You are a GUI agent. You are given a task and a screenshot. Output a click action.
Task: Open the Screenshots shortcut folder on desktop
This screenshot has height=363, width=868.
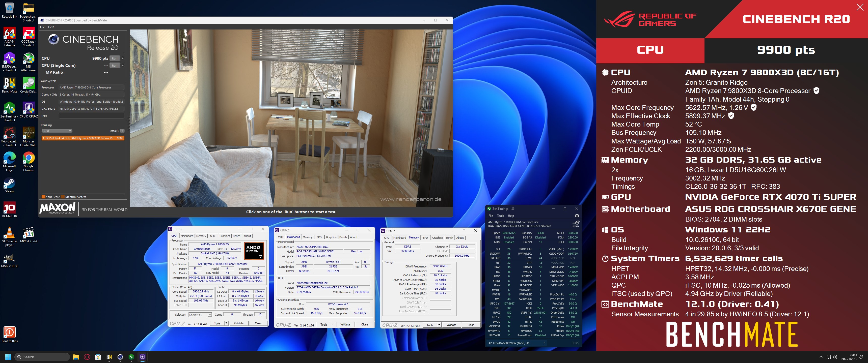[29, 12]
